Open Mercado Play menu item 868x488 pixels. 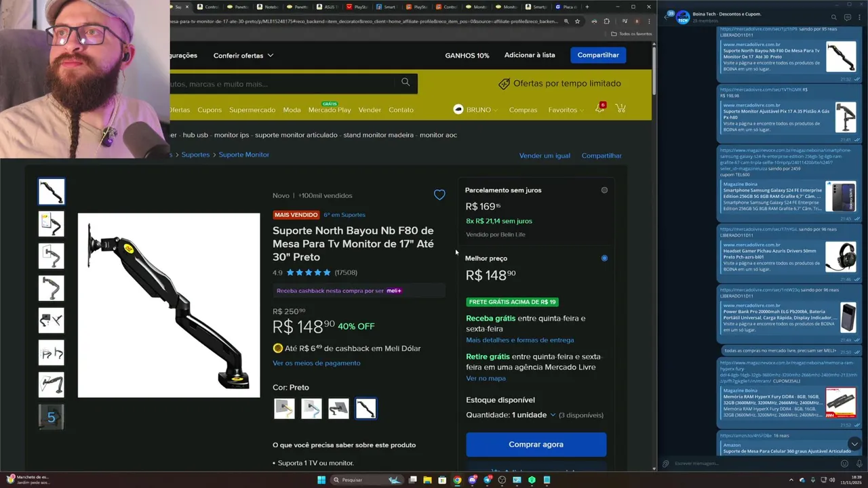(330, 109)
